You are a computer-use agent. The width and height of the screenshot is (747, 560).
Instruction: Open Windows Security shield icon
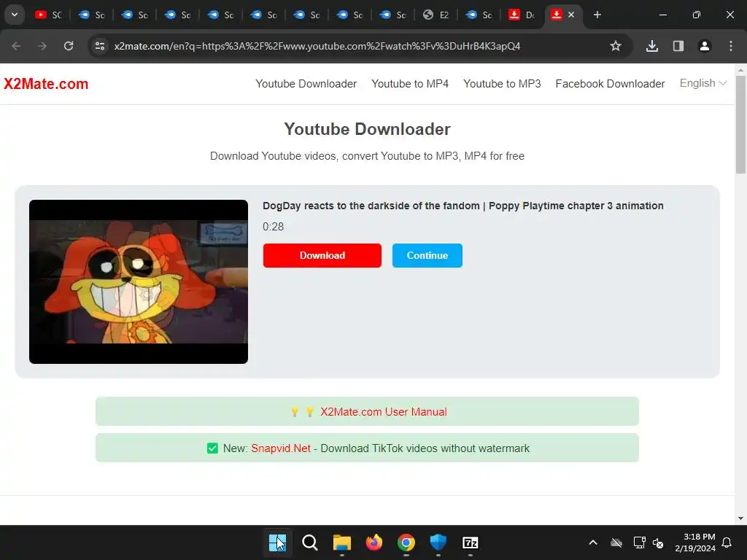tap(438, 542)
